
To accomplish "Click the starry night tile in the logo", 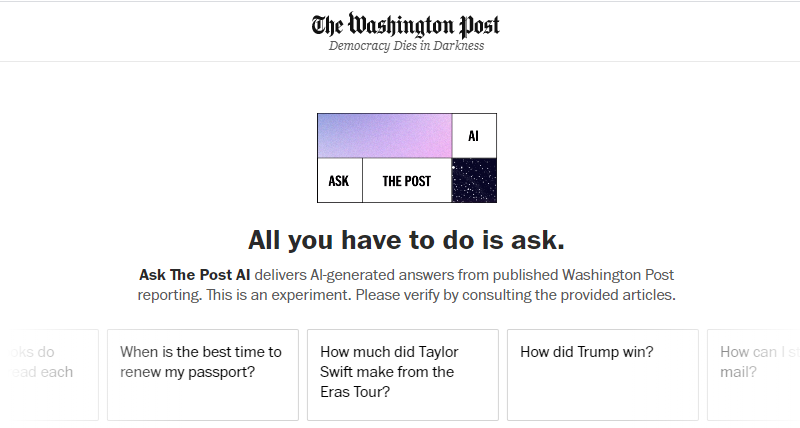I will point(474,181).
